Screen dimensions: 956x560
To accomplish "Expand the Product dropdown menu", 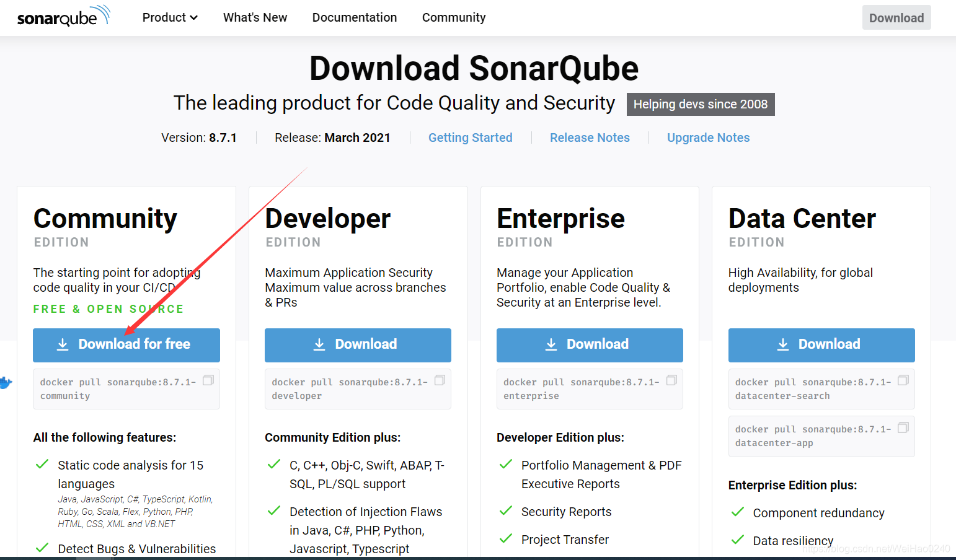I will [170, 17].
